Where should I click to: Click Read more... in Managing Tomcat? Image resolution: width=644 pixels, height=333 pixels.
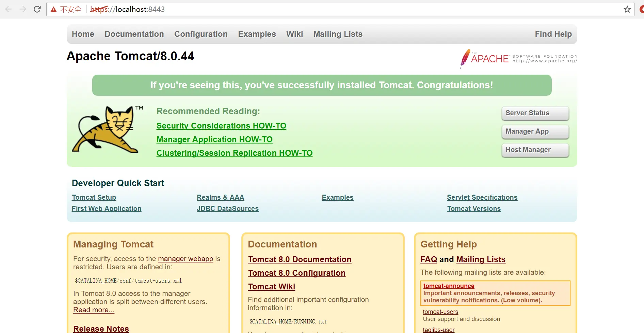[94, 310]
